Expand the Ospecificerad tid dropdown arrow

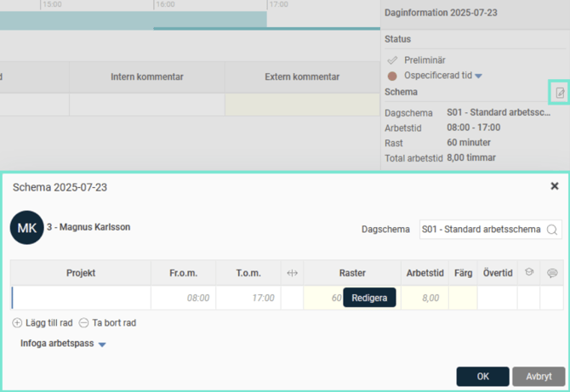point(479,76)
